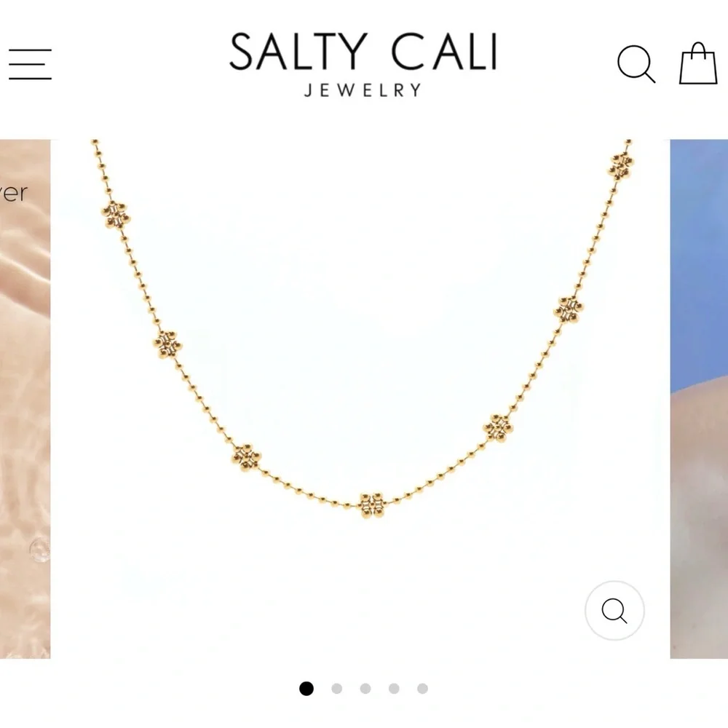The image size is (728, 728).
Task: Click the flower charm just left of the center charm
Action: 246,457
